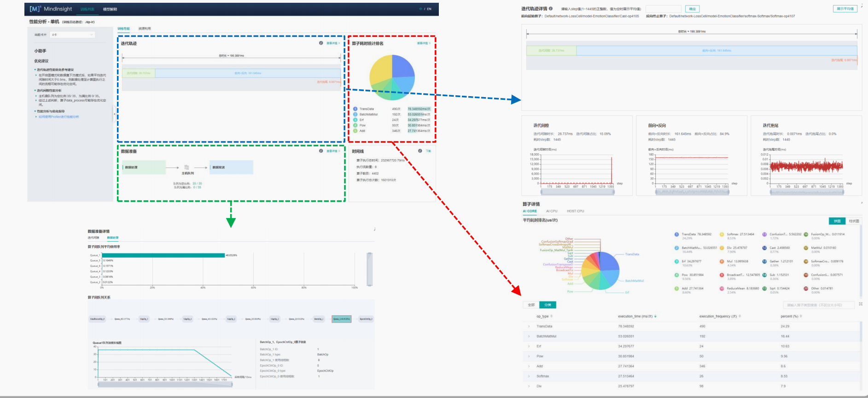
Task: Click ReduceMean legend marker in 算子详情
Action: (x=722, y=289)
